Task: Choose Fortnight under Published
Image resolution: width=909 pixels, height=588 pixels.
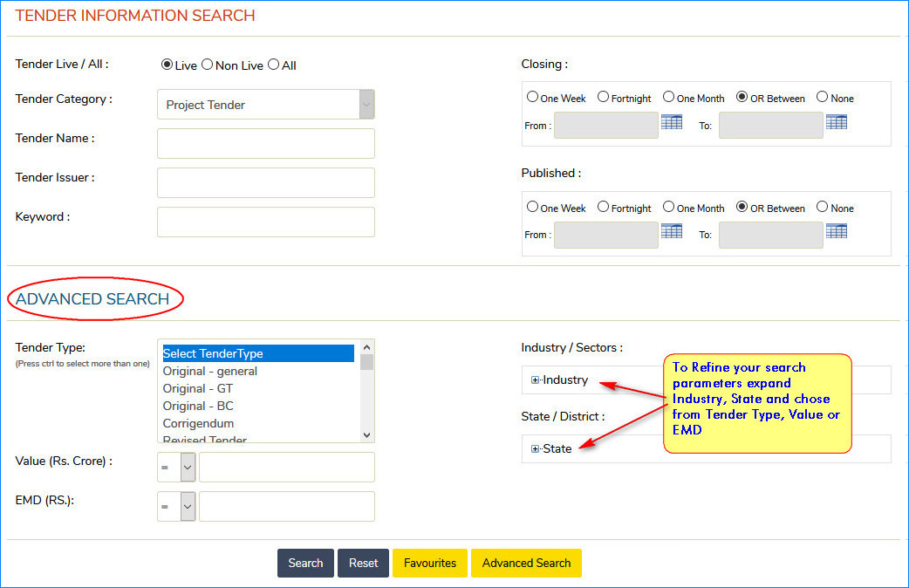Action: (x=603, y=208)
